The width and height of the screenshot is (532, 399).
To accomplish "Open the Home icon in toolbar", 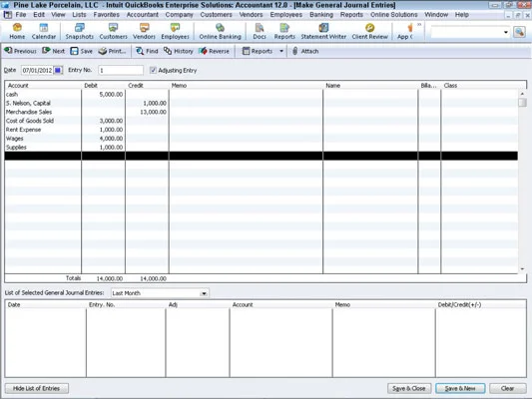I will tap(17, 32).
